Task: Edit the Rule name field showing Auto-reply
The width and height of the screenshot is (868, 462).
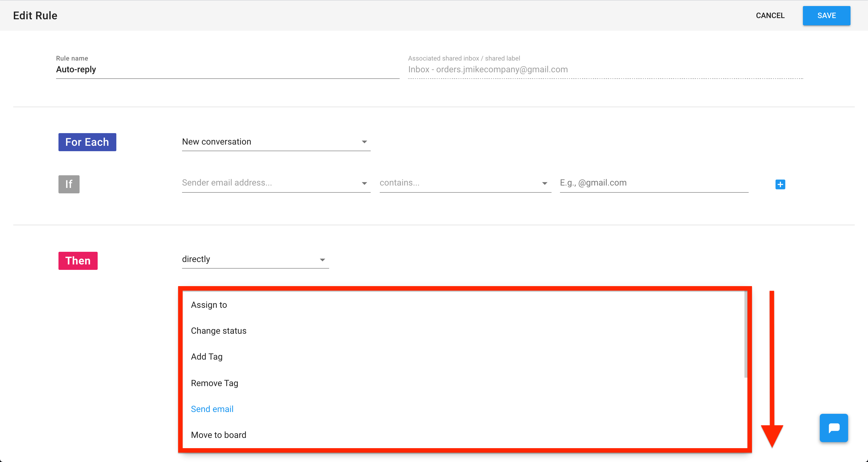Action: point(228,70)
